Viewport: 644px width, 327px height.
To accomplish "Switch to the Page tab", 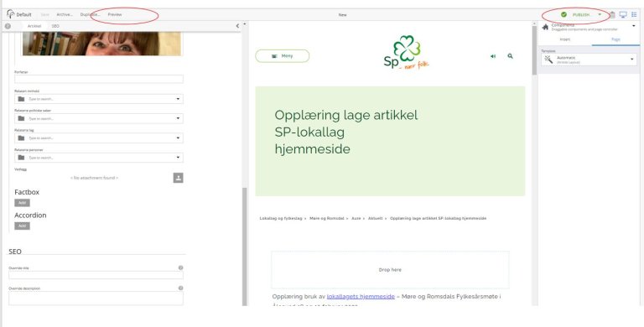I will (615, 39).
